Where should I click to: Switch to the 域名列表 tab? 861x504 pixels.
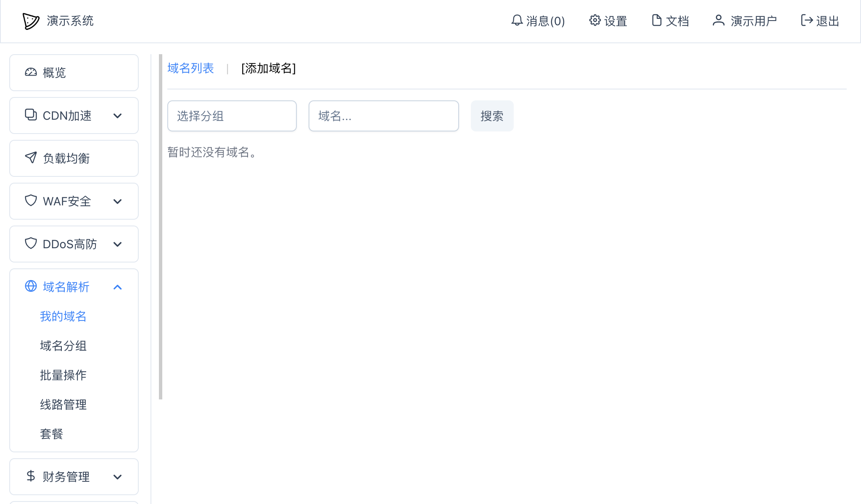pyautogui.click(x=190, y=68)
